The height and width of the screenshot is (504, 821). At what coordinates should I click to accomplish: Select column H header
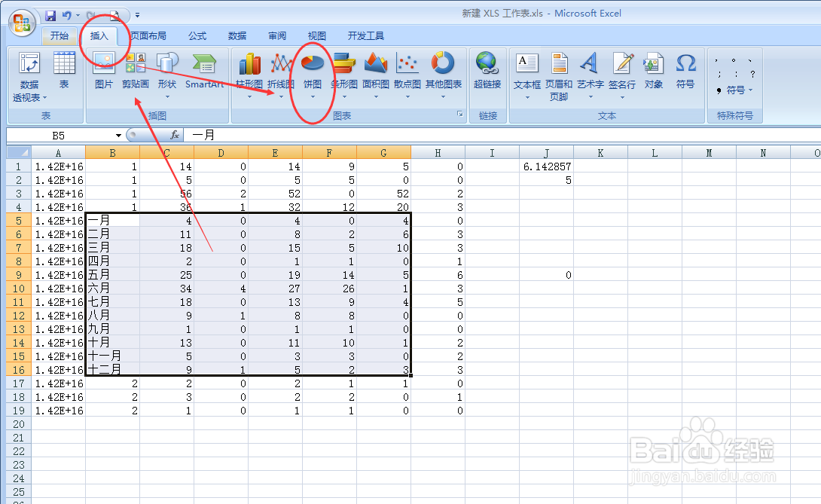click(438, 152)
